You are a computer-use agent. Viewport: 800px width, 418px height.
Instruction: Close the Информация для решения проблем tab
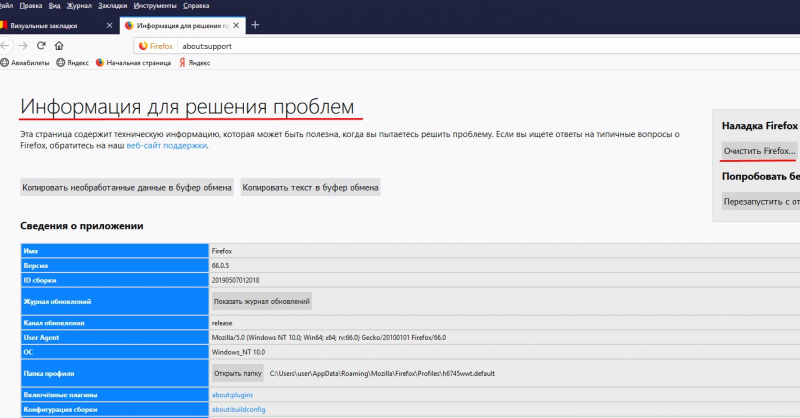236,26
